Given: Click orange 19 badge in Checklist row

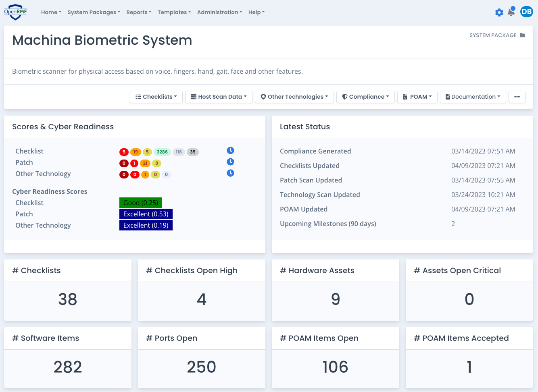Looking at the screenshot, I should [136, 152].
